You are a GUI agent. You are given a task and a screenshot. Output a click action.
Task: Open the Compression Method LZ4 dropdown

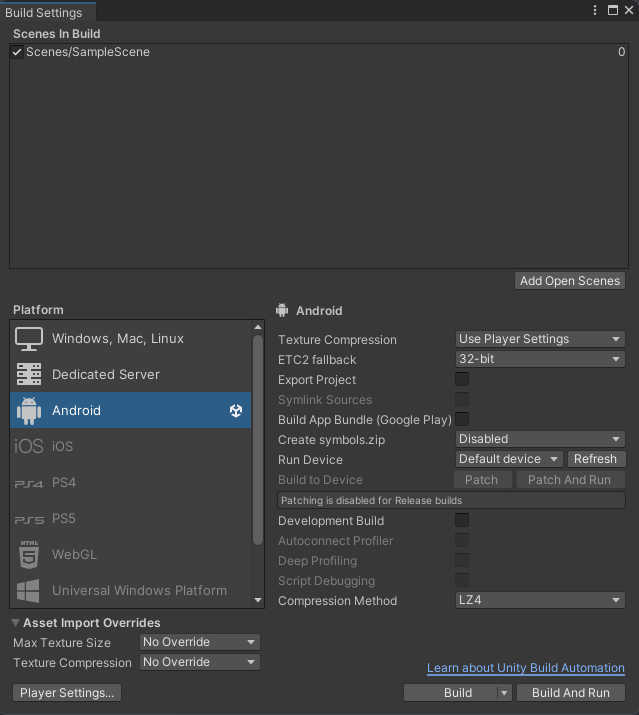[x=540, y=600]
